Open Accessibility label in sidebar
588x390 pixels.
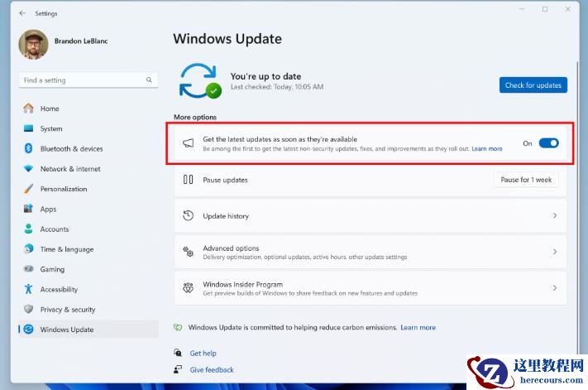(59, 290)
